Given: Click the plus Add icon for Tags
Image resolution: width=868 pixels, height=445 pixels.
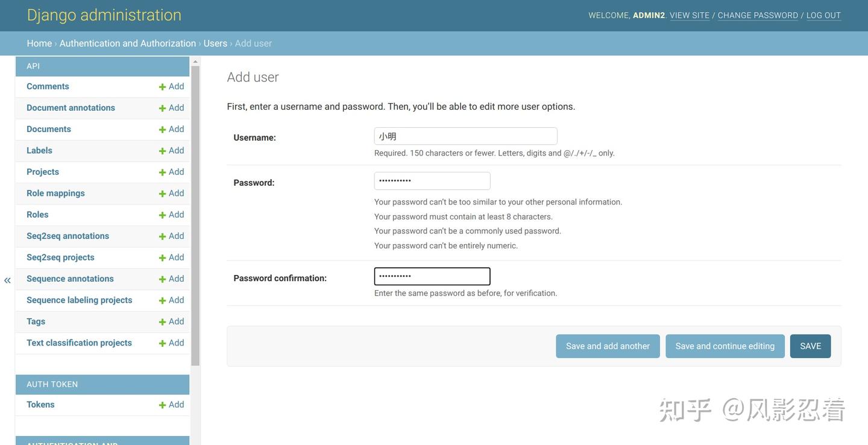Looking at the screenshot, I should coord(162,322).
